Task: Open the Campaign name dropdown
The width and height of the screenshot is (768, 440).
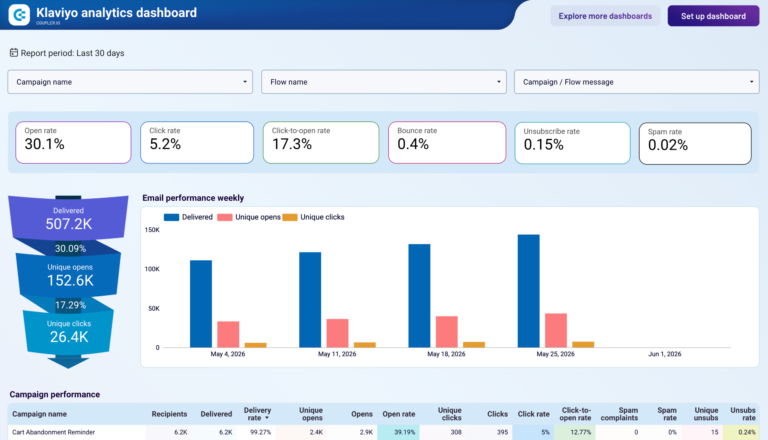Action: (130, 82)
